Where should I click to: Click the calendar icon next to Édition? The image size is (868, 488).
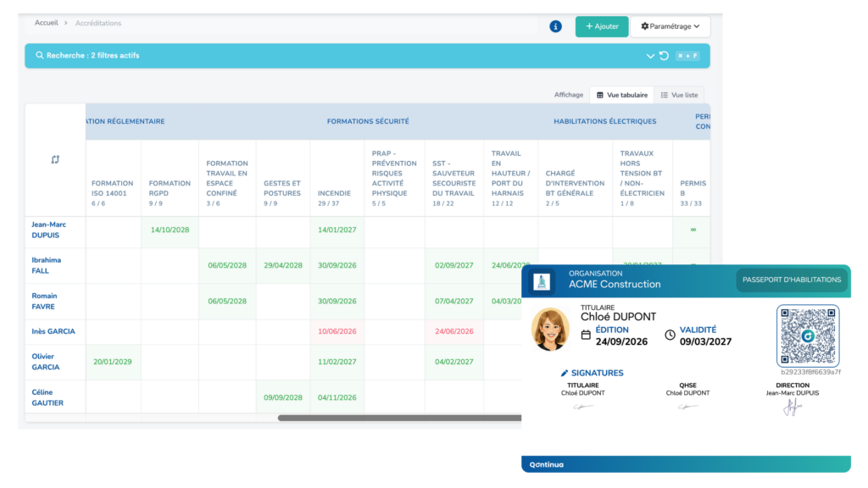(x=586, y=335)
